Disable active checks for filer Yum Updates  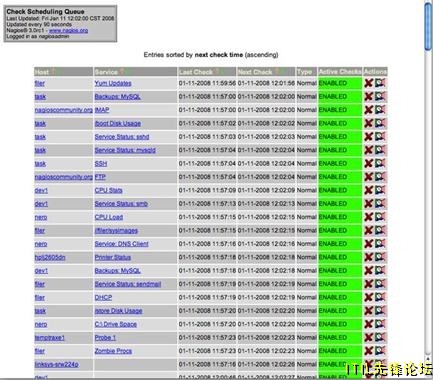click(x=368, y=83)
